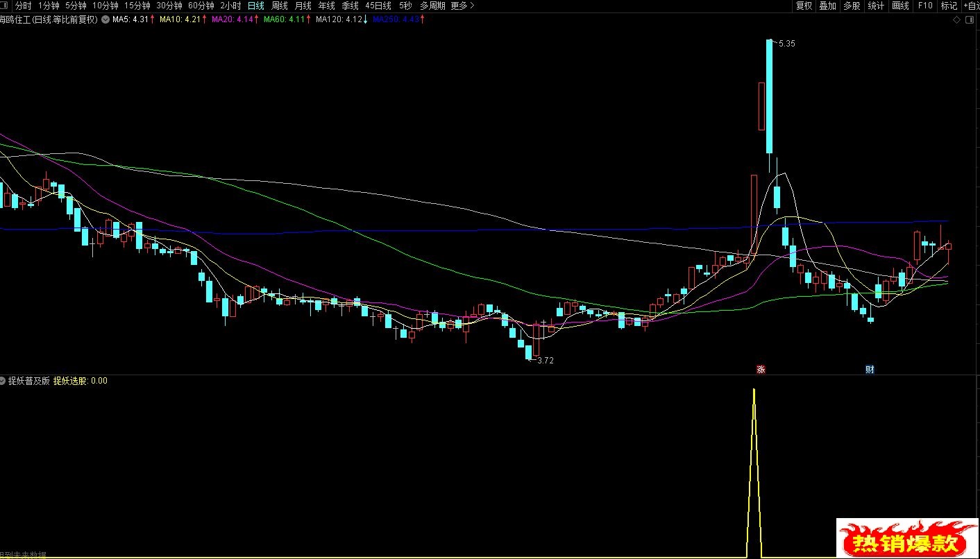Switch to the 周线 weekly period
The height and width of the screenshot is (559, 980).
279,6
